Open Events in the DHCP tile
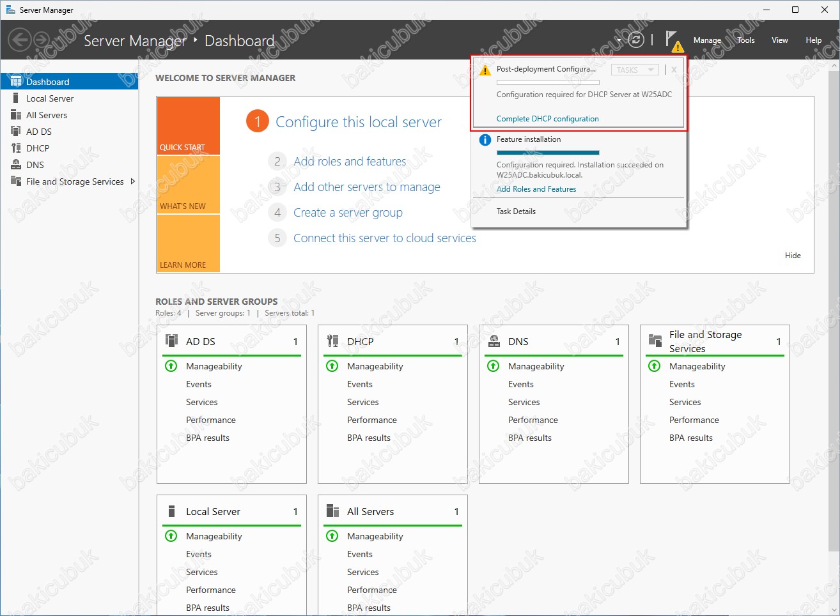840x616 pixels. pos(359,384)
